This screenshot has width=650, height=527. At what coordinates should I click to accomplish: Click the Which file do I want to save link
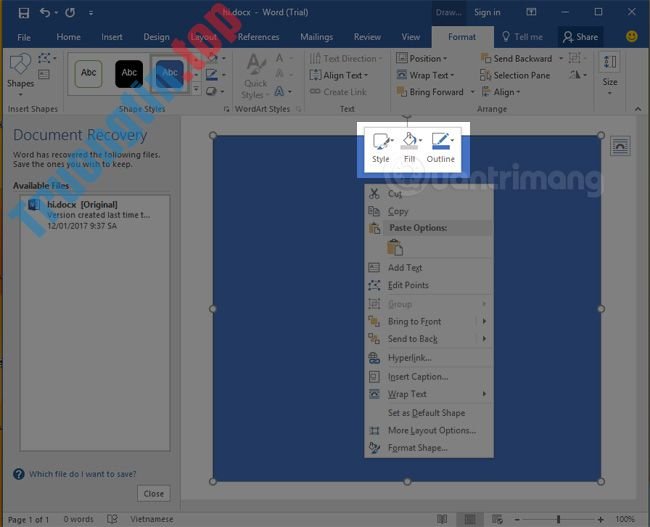click(82, 474)
